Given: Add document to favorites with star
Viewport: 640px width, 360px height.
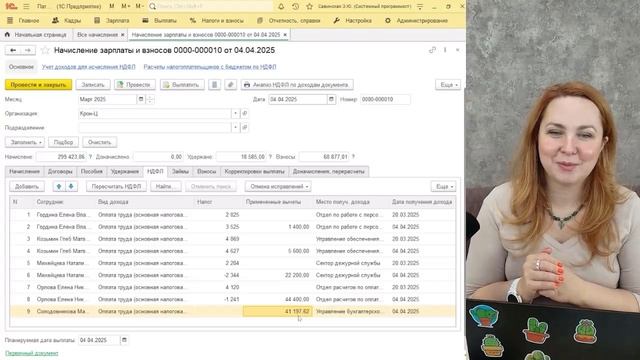Looking at the screenshot, I should 45,50.
